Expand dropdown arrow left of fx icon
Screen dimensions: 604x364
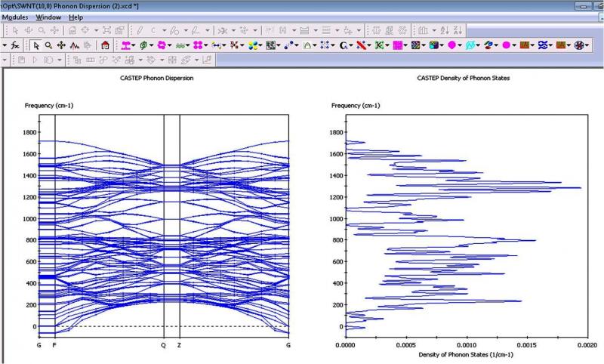5,45
